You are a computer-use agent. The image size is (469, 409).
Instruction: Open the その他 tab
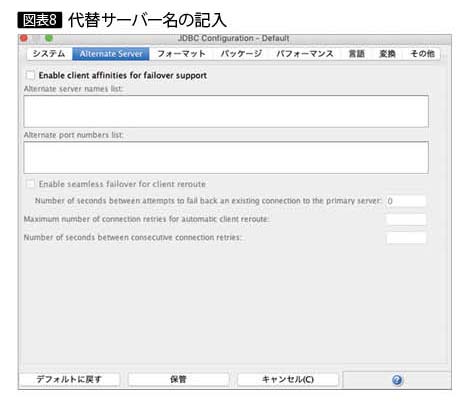point(422,54)
